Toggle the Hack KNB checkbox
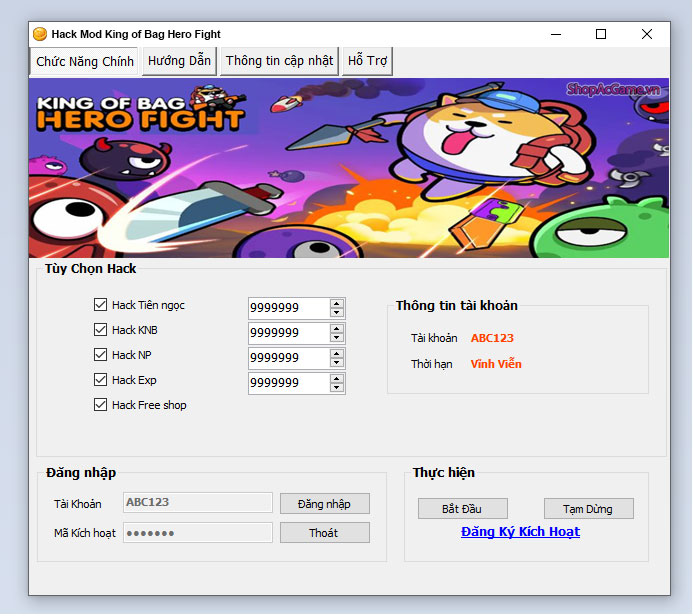 pos(100,330)
